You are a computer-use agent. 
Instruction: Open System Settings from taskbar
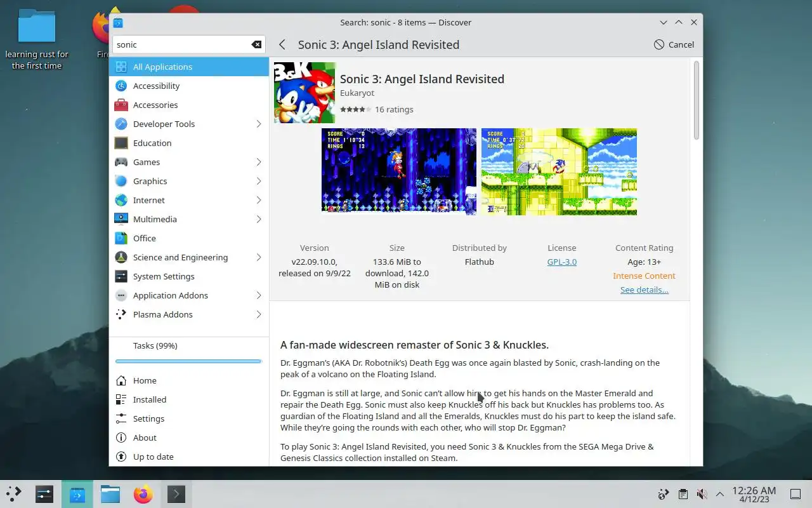44,494
